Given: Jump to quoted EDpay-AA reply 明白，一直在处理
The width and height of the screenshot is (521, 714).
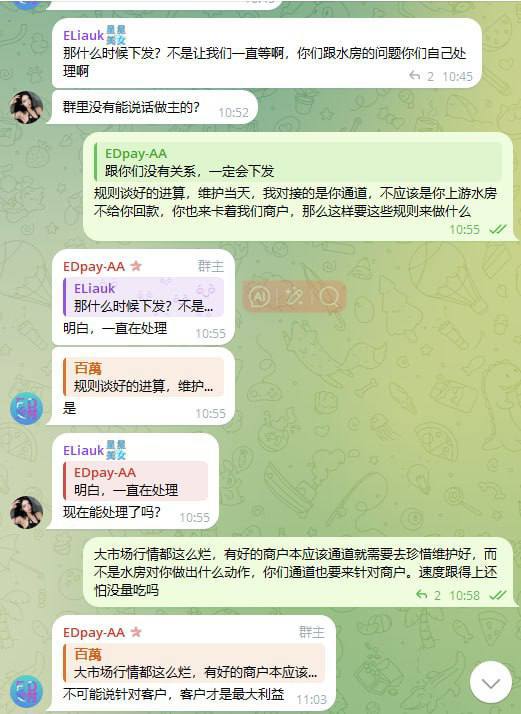Looking at the screenshot, I should point(135,481).
